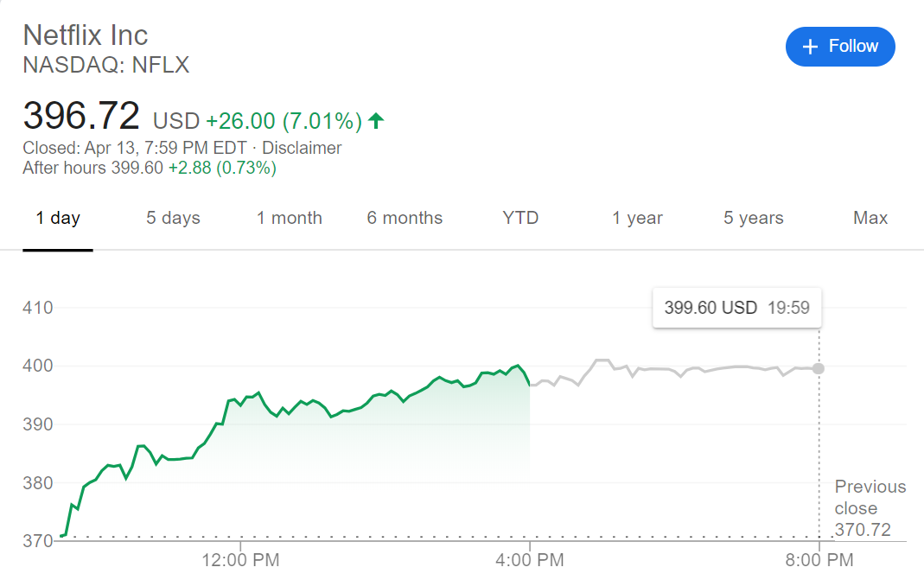Screen dimensions: 924x580
Task: Click the 4:00 PM axis label
Action: pos(530,559)
